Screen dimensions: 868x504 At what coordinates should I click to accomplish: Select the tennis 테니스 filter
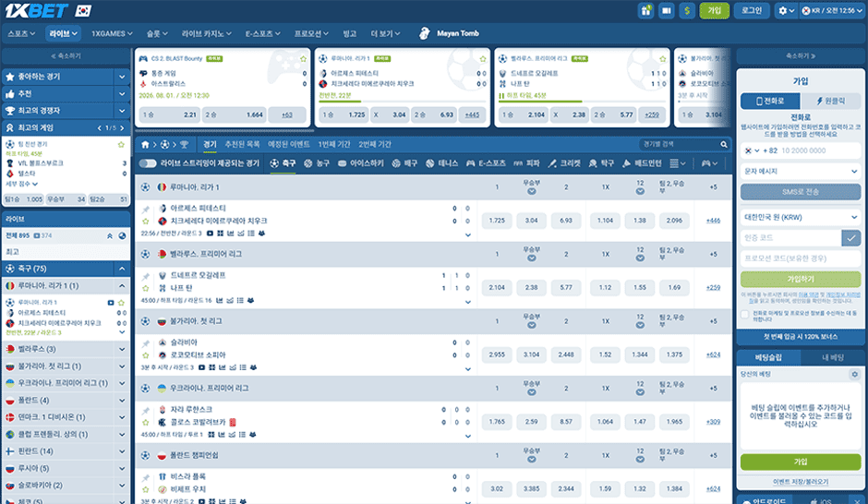[x=441, y=163]
